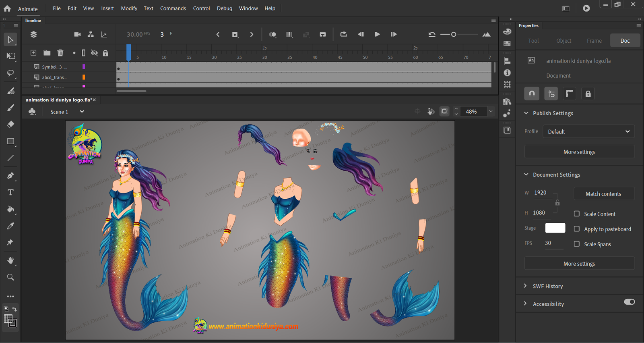644x343 pixels.
Task: Click the Match contents button
Action: click(x=604, y=193)
